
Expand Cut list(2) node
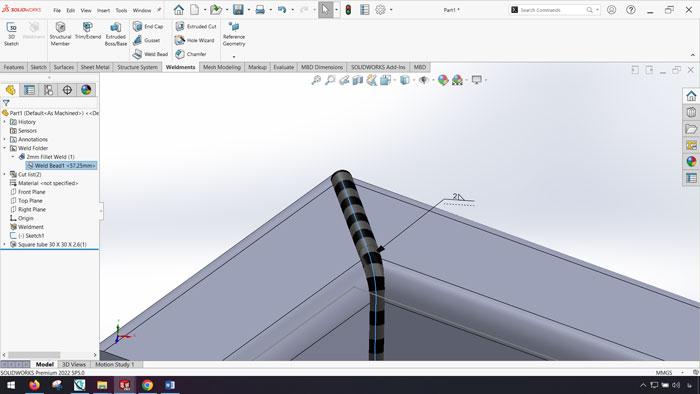tap(5, 174)
